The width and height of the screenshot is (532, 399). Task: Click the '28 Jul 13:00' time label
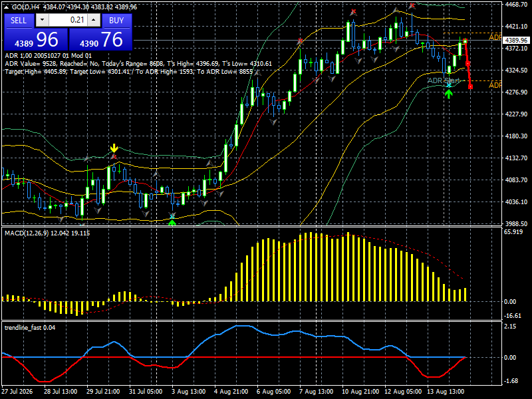(61, 391)
